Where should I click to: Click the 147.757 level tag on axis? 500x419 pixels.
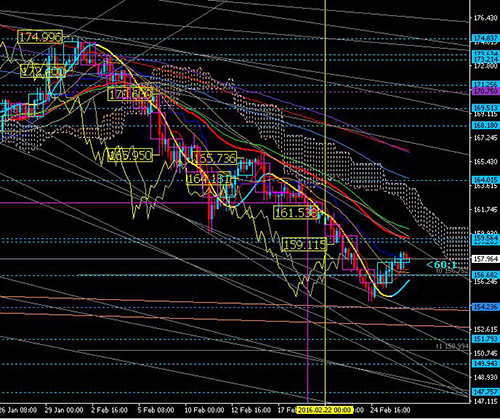[x=486, y=392]
